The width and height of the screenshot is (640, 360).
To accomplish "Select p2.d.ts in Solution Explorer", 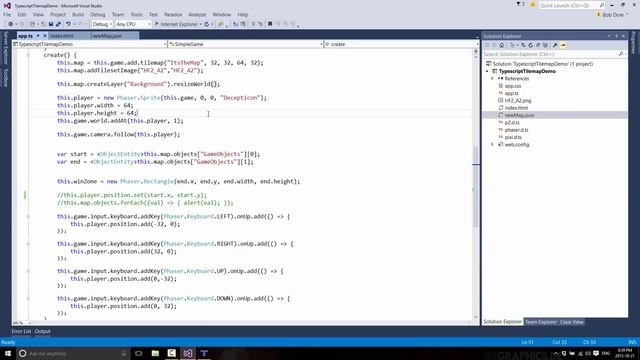I will 512,123.
